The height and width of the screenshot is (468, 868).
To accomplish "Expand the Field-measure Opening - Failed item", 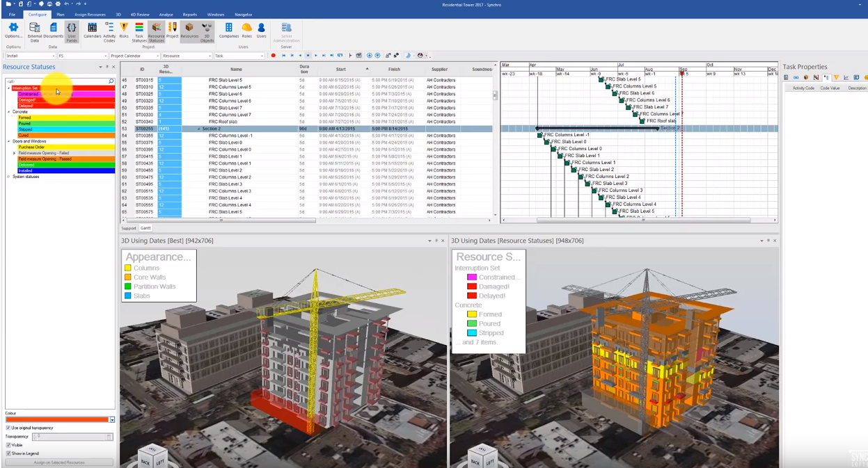I will click(14, 153).
